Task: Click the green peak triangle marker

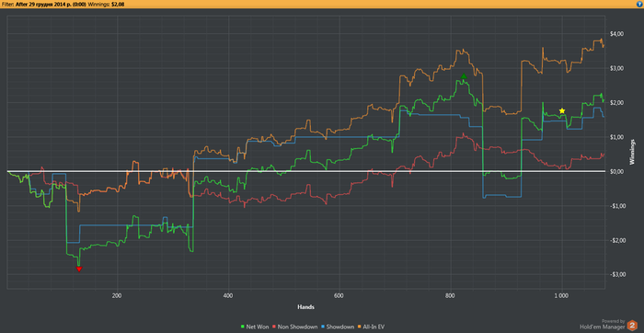Action: (464, 76)
